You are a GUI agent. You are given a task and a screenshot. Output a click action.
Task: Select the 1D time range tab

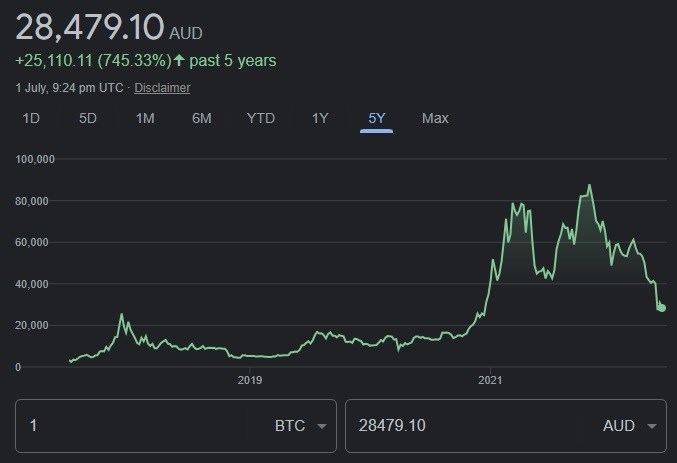tap(31, 118)
